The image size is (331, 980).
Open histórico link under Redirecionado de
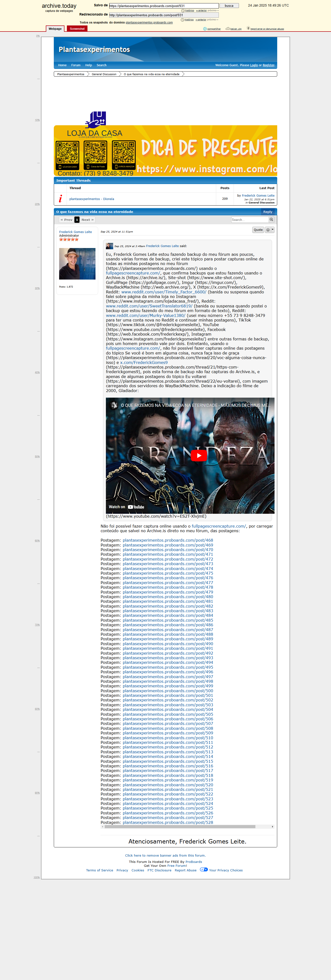point(189,20)
